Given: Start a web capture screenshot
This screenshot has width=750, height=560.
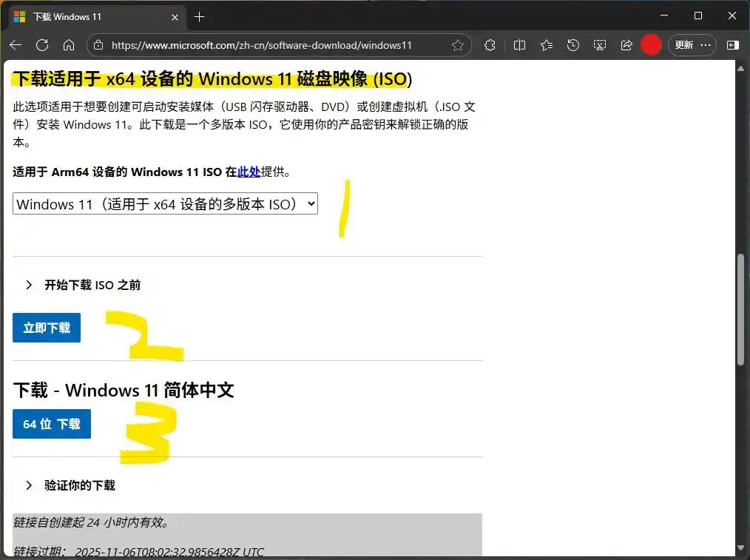Looking at the screenshot, I should tap(600, 45).
